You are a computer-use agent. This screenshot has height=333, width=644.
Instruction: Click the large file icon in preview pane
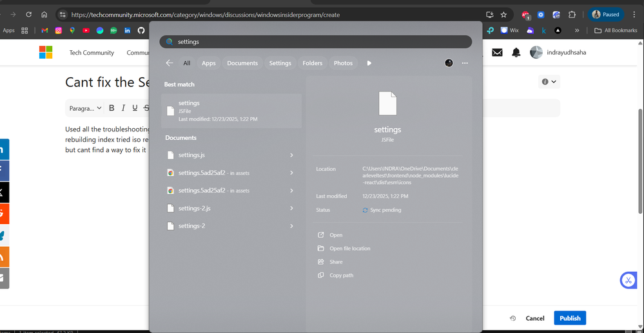coord(387,104)
